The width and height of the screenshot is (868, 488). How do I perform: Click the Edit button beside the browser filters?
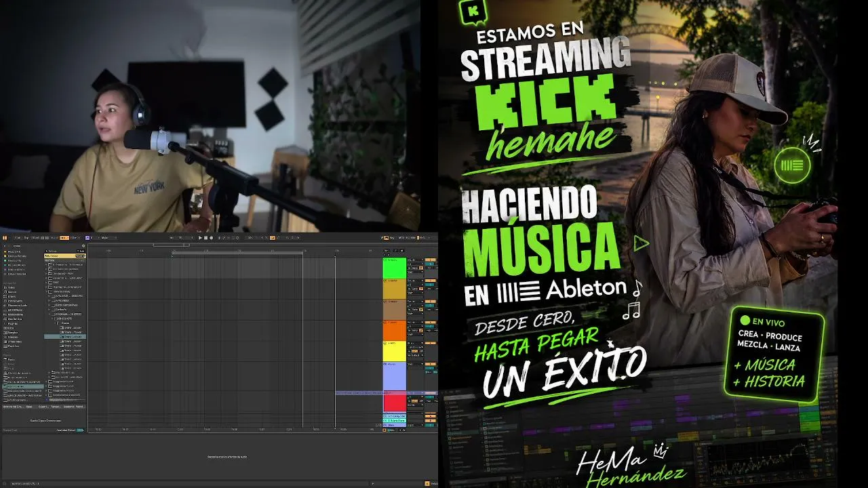point(81,251)
